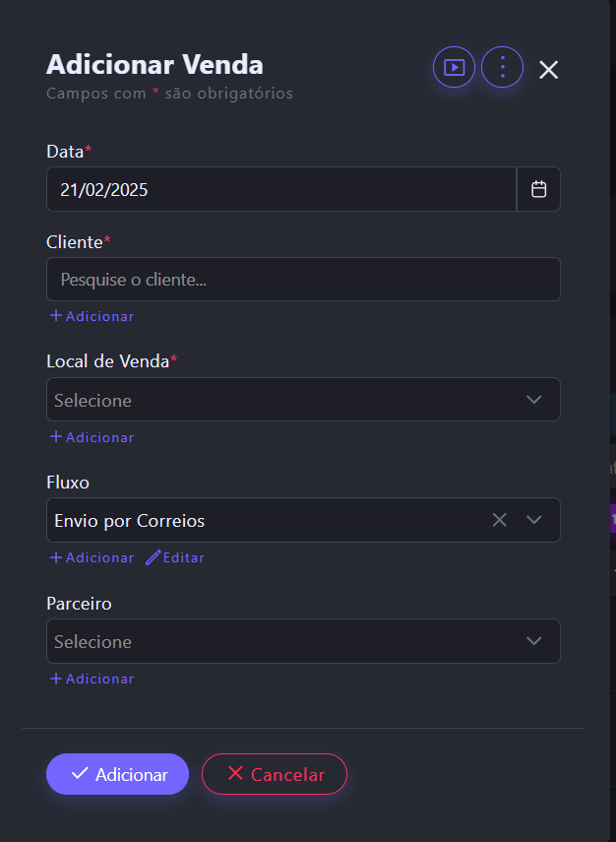This screenshot has height=842, width=616.
Task: Clear the Envio por Correios selection
Action: (500, 520)
